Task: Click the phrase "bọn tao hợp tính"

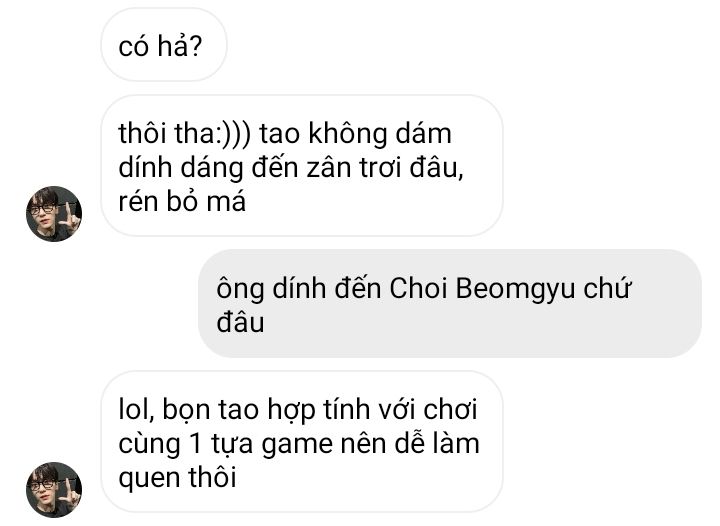Action: click(x=266, y=409)
